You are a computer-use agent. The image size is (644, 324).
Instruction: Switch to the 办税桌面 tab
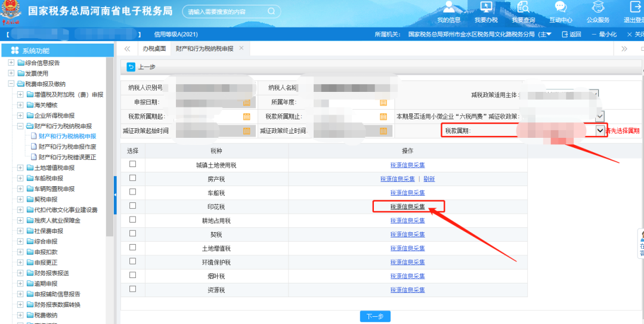pyautogui.click(x=153, y=48)
